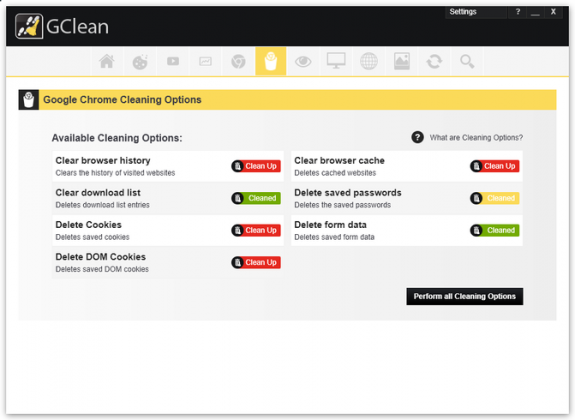The width and height of the screenshot is (575, 420).
Task: Clean Up browser history
Action: [256, 166]
